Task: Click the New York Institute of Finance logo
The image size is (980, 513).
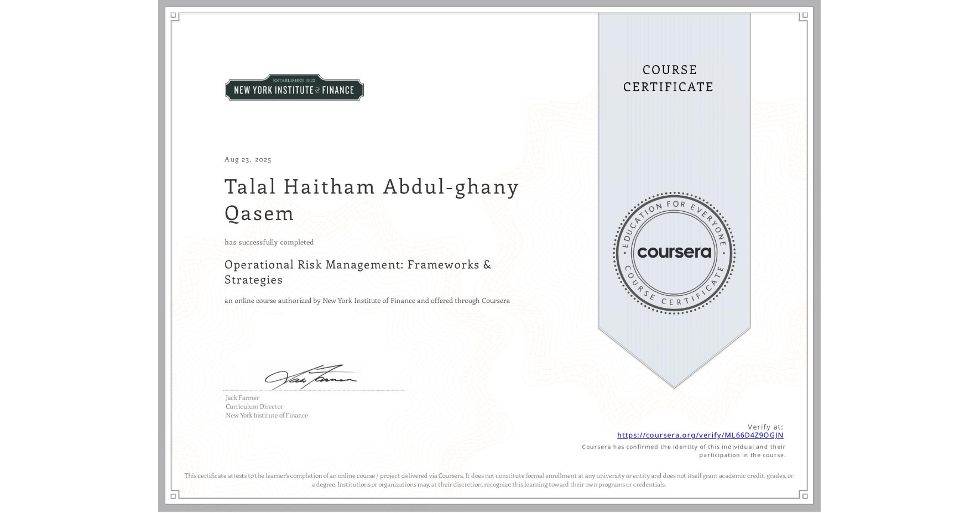Action: (x=294, y=87)
